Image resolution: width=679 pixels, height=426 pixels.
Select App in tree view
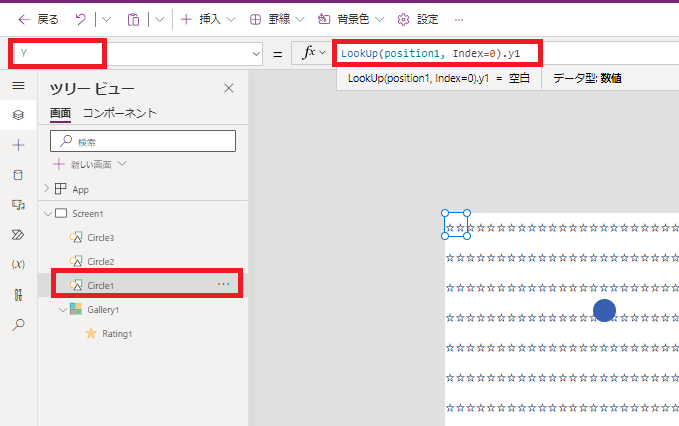pyautogui.click(x=81, y=190)
